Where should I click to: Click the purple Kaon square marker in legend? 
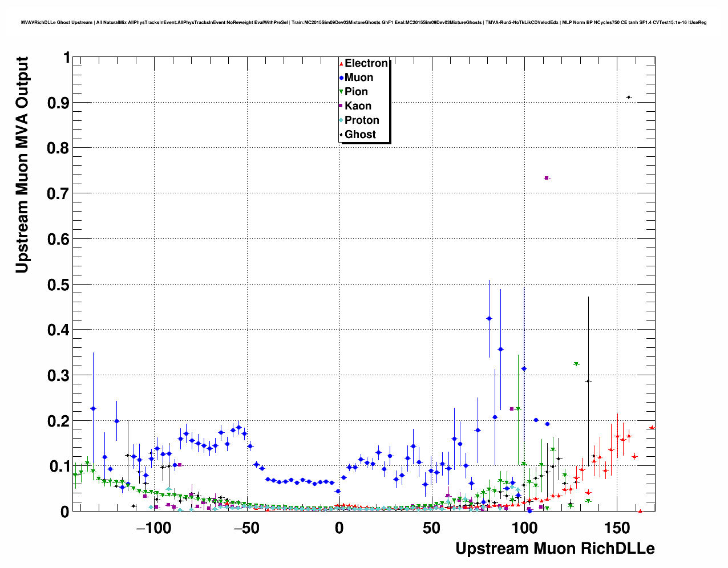(x=341, y=107)
